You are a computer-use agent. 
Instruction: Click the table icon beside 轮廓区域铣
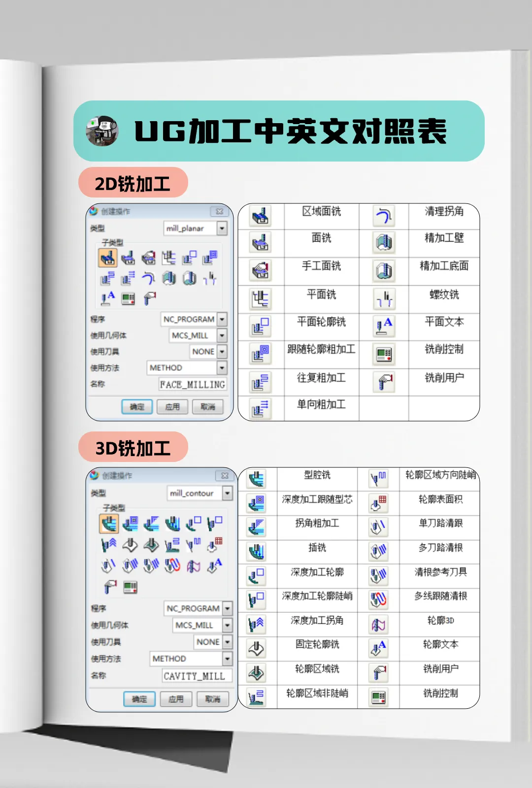point(257,673)
